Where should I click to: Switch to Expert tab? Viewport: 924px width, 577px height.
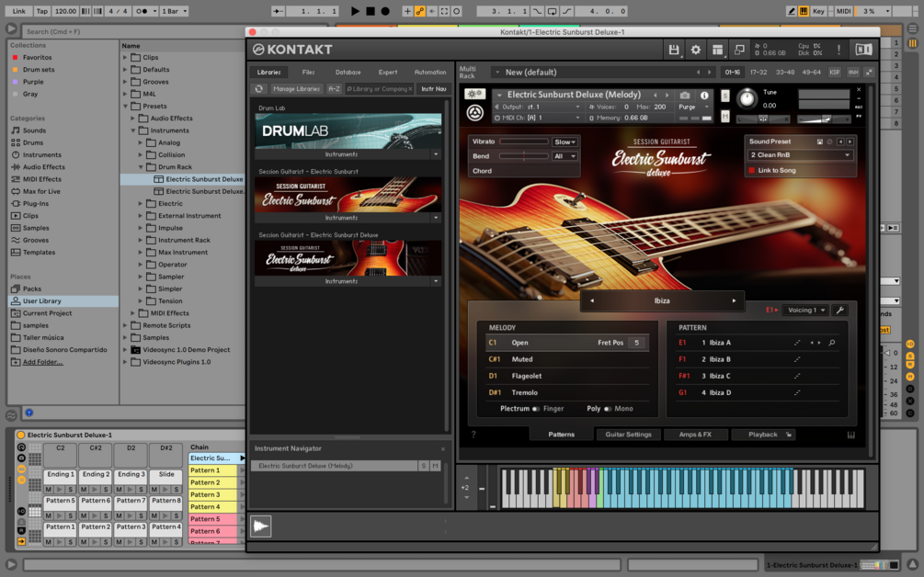[387, 73]
